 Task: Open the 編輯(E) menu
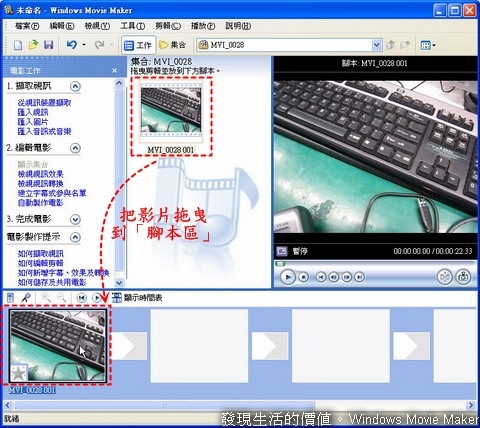point(62,26)
